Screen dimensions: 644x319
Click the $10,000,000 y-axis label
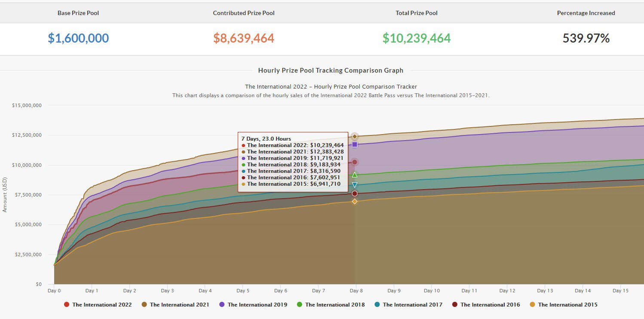pos(27,165)
